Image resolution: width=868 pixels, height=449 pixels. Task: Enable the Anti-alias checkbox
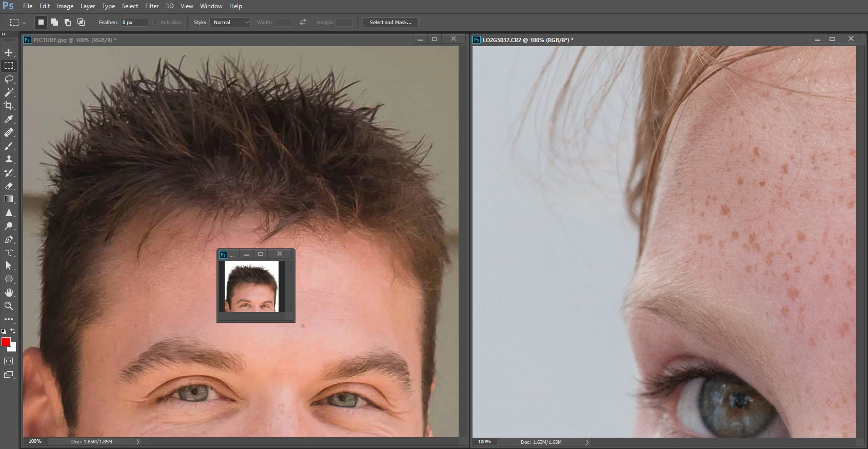[155, 23]
